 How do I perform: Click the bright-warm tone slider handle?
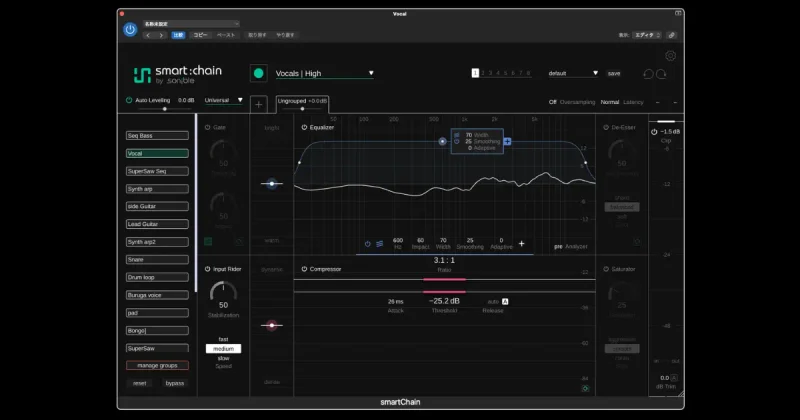pyautogui.click(x=272, y=183)
